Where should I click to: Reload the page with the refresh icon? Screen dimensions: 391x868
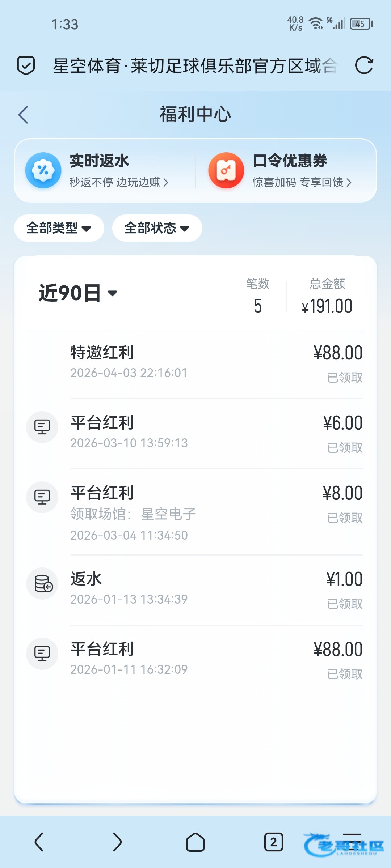click(364, 65)
